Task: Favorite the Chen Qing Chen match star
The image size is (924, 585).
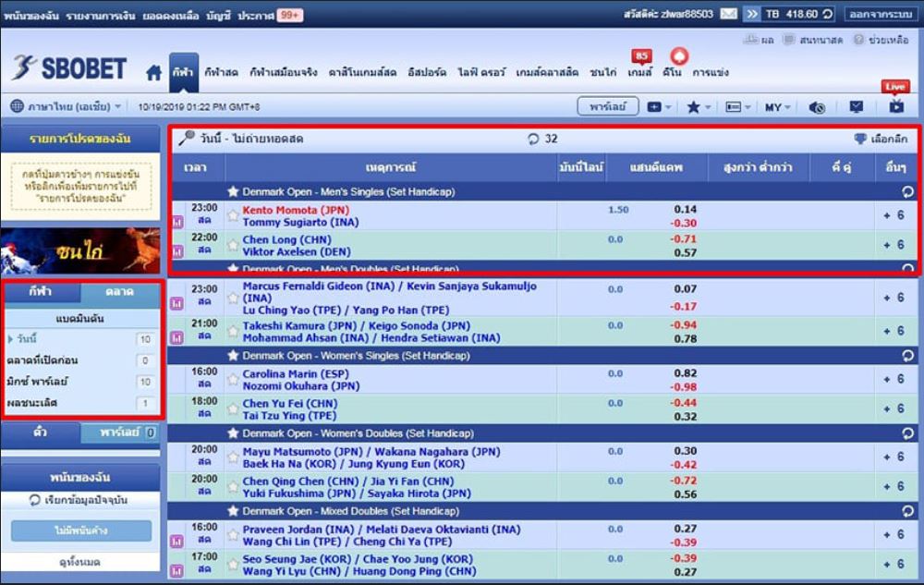Action: coord(233,487)
